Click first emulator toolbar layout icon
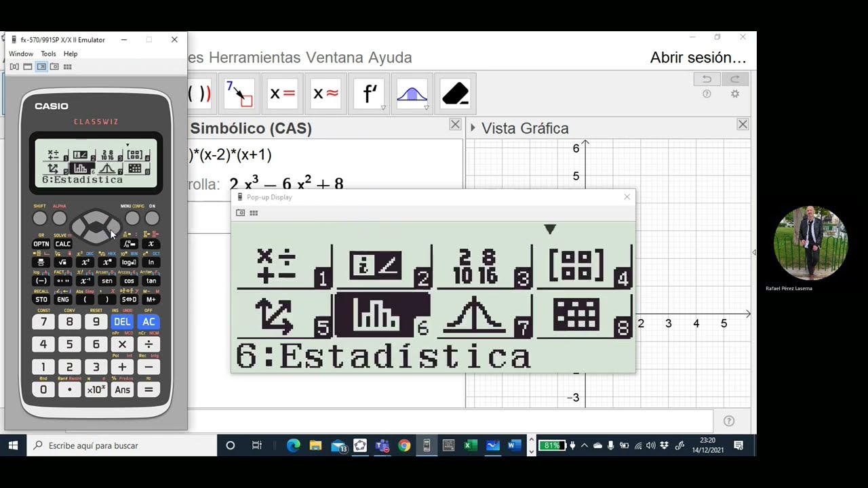The height and width of the screenshot is (488, 868). [14, 66]
